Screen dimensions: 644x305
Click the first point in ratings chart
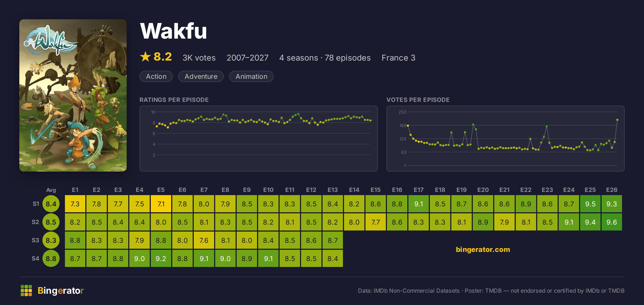[157, 126]
